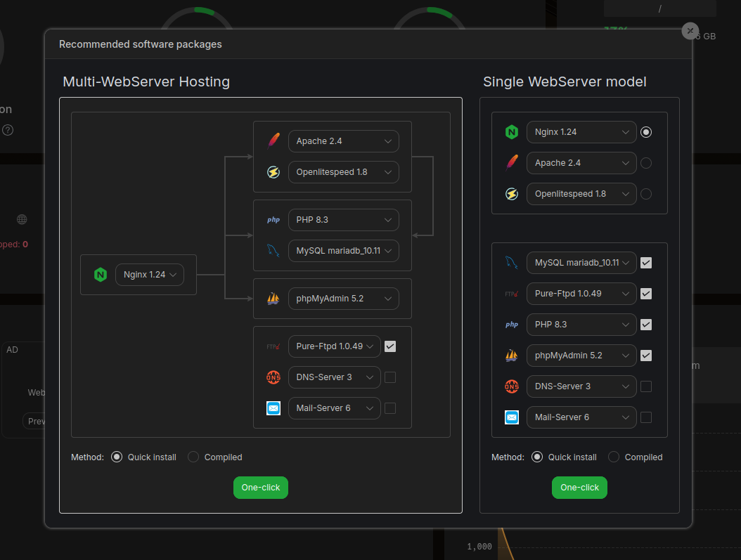Close the Recommended software packages dialog
Viewport: 741px width, 560px height.
tap(690, 31)
